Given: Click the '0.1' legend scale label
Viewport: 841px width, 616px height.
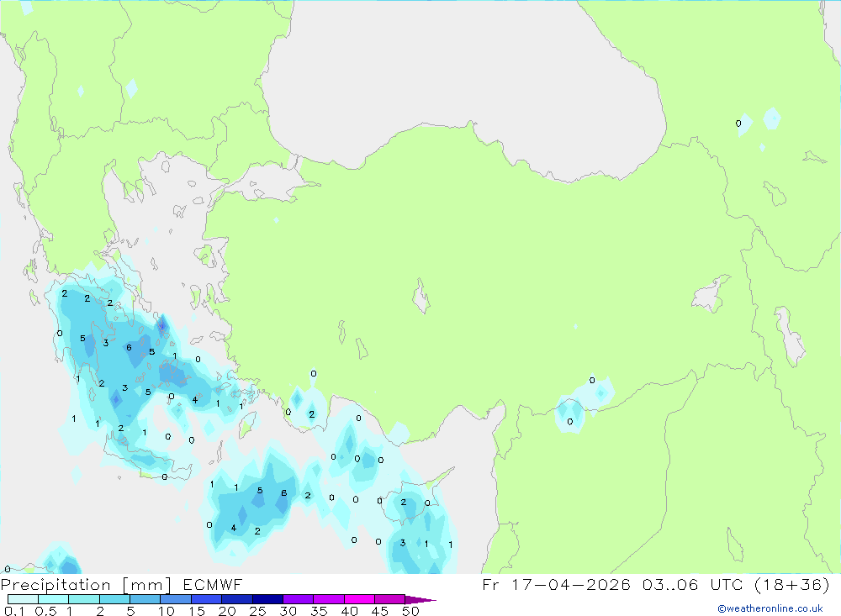Looking at the screenshot, I should click(14, 611).
